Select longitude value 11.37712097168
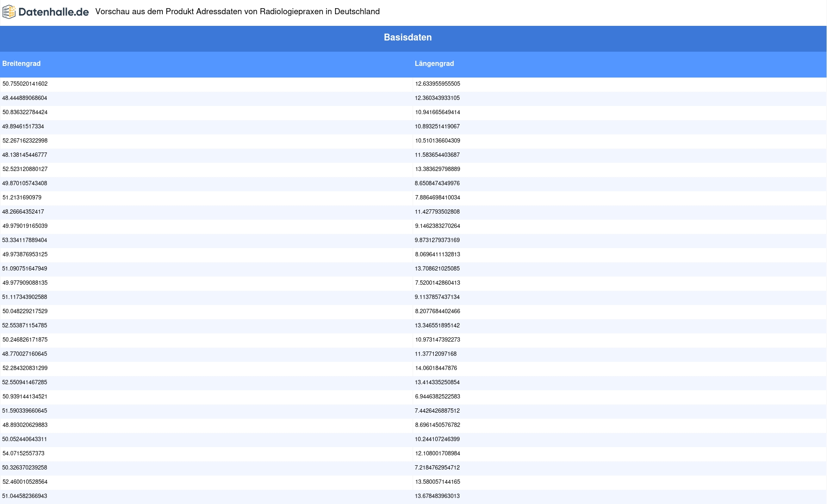 click(x=436, y=354)
